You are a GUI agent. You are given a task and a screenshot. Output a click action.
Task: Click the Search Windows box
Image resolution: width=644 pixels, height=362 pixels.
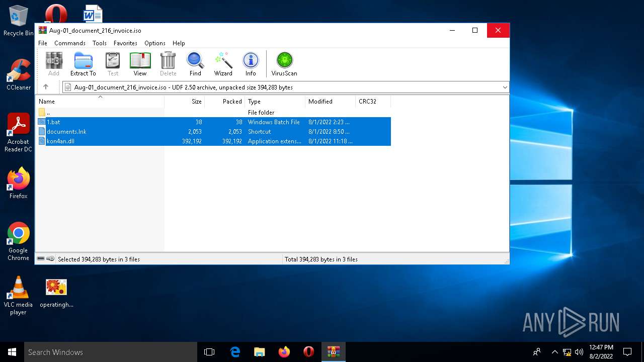coord(111,352)
